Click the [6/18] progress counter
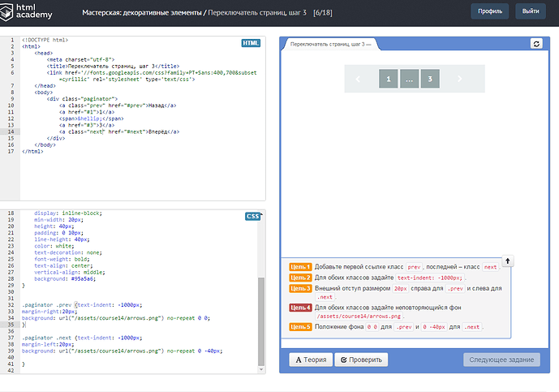Viewport: 559px width, 392px height. (x=323, y=13)
